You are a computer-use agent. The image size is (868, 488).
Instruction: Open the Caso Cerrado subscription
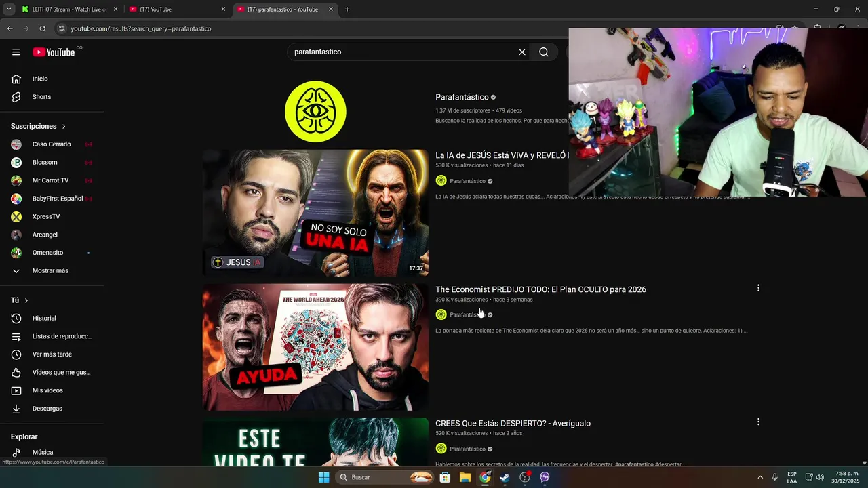(52, 144)
